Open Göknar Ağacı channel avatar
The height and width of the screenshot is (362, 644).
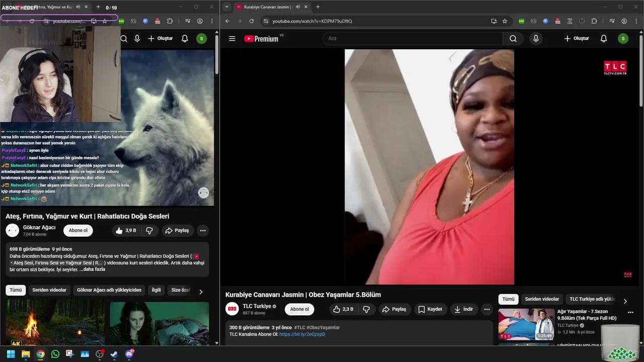coord(13,231)
